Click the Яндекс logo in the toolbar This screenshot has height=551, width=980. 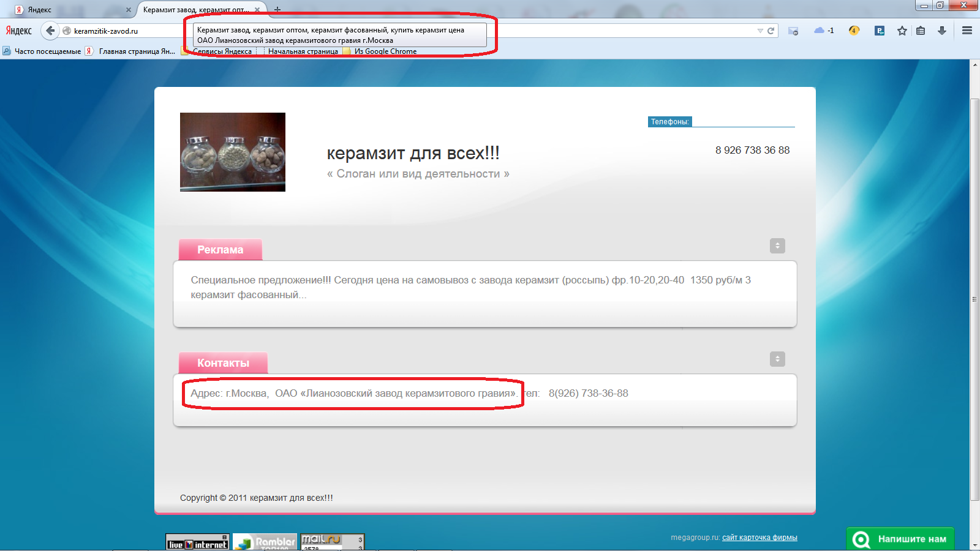(x=19, y=31)
